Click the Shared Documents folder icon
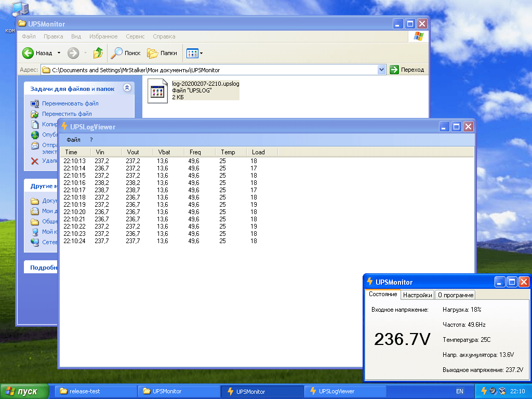 click(x=35, y=221)
